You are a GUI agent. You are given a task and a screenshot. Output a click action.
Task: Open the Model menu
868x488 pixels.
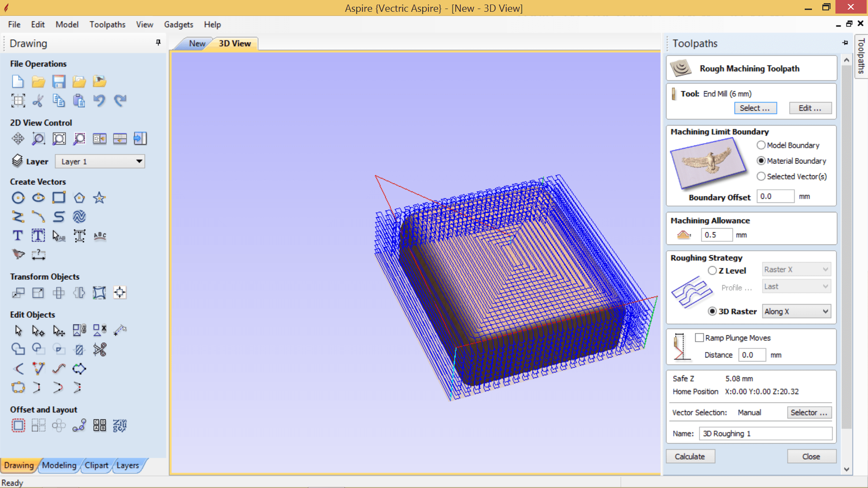67,24
